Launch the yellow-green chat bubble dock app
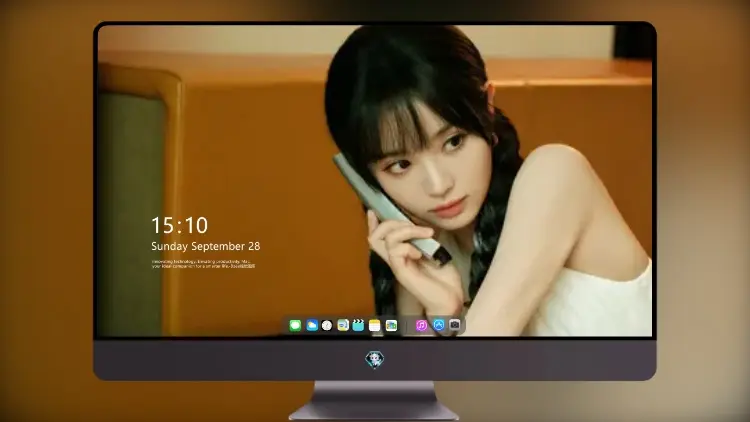The image size is (750, 422). click(x=343, y=326)
